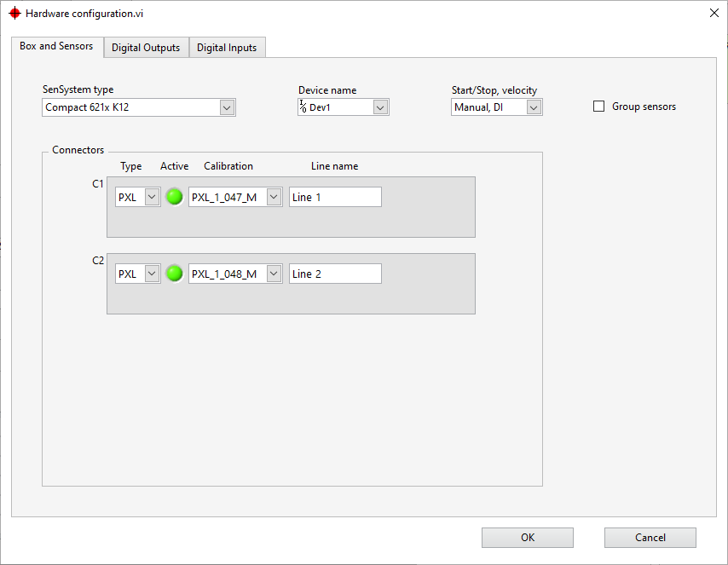This screenshot has width=728, height=565.
Task: Select the Box and Sensors tab
Action: point(56,46)
